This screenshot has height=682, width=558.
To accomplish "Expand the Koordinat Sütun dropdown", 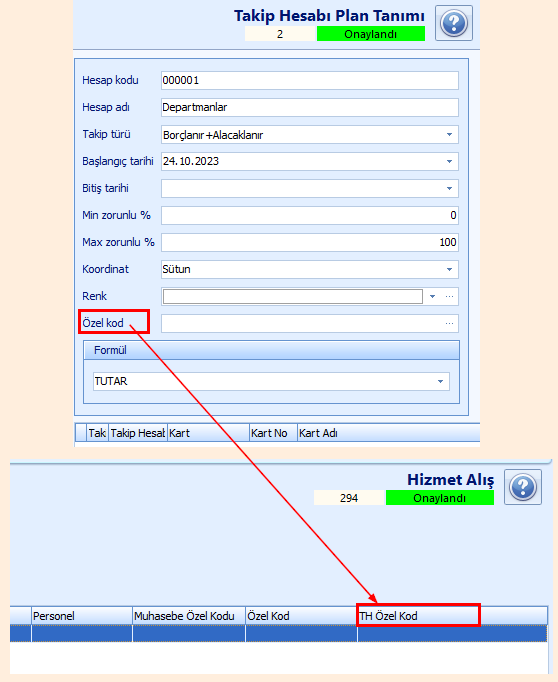I will click(449, 269).
